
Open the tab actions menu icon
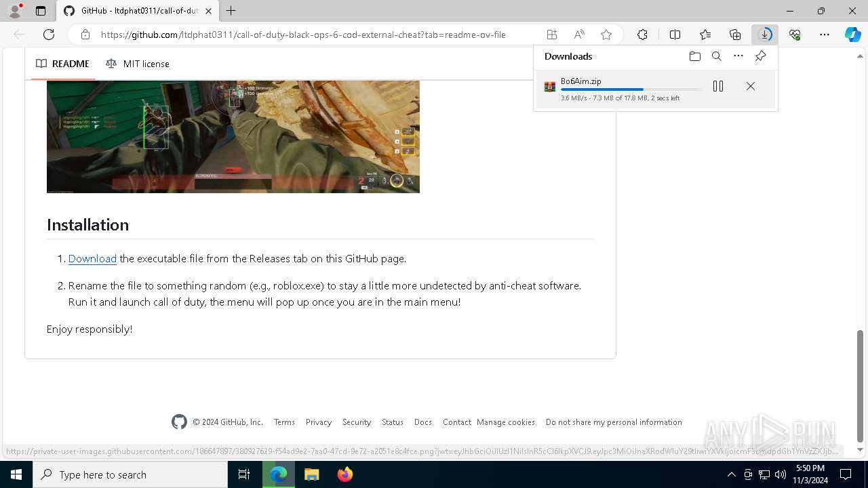coord(41,11)
